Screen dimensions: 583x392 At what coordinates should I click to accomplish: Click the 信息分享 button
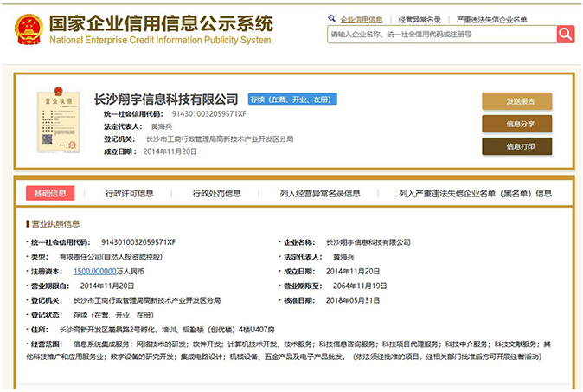click(516, 124)
